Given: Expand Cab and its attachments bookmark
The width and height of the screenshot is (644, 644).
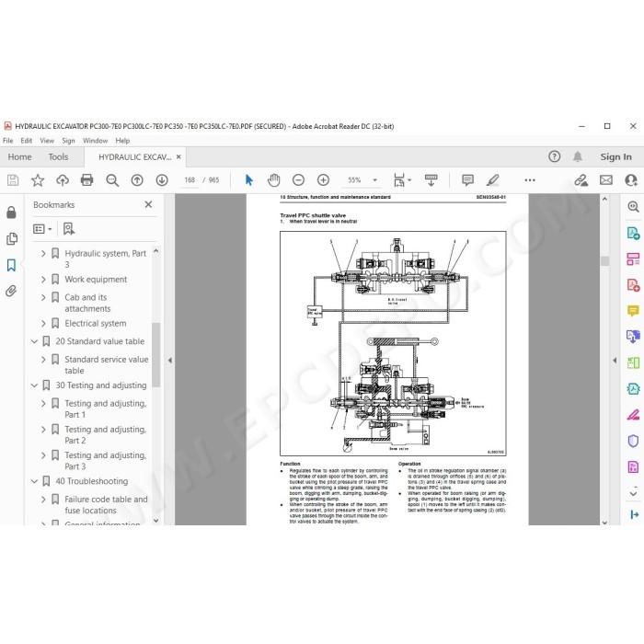Looking at the screenshot, I should tap(43, 297).
